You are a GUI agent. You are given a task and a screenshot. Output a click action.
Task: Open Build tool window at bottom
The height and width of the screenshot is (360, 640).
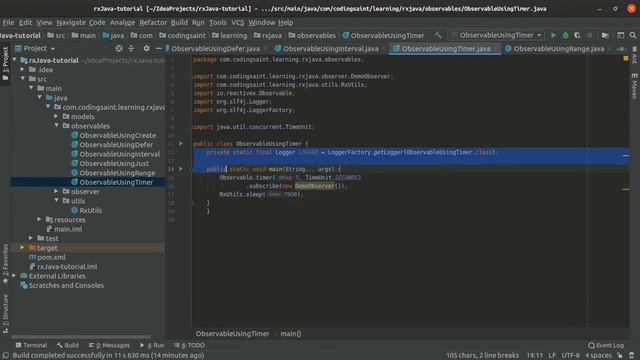(68, 345)
